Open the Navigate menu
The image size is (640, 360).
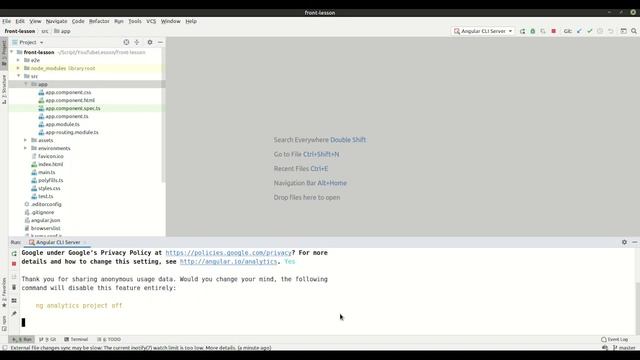(56, 21)
